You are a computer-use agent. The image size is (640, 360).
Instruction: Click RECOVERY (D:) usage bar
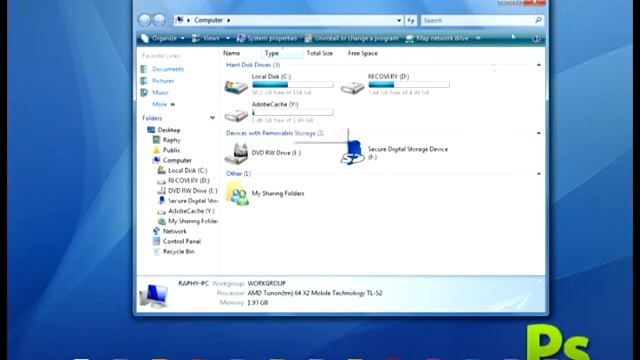coord(409,84)
